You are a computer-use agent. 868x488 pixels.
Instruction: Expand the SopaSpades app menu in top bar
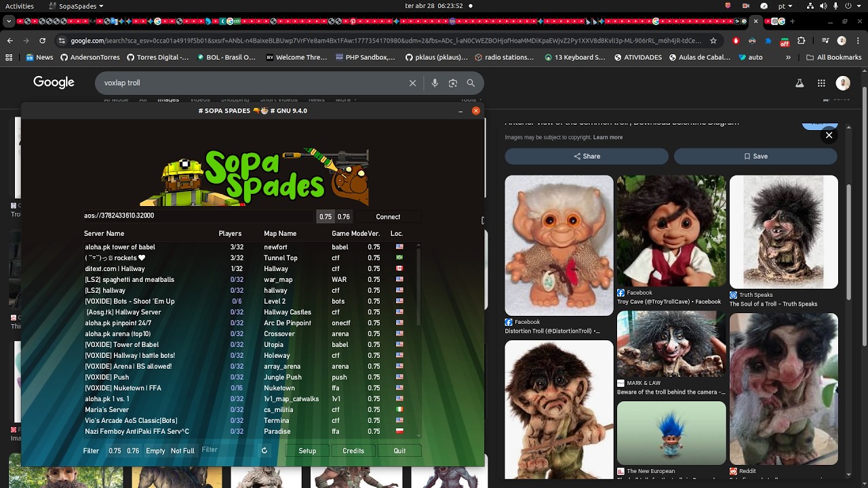click(76, 6)
